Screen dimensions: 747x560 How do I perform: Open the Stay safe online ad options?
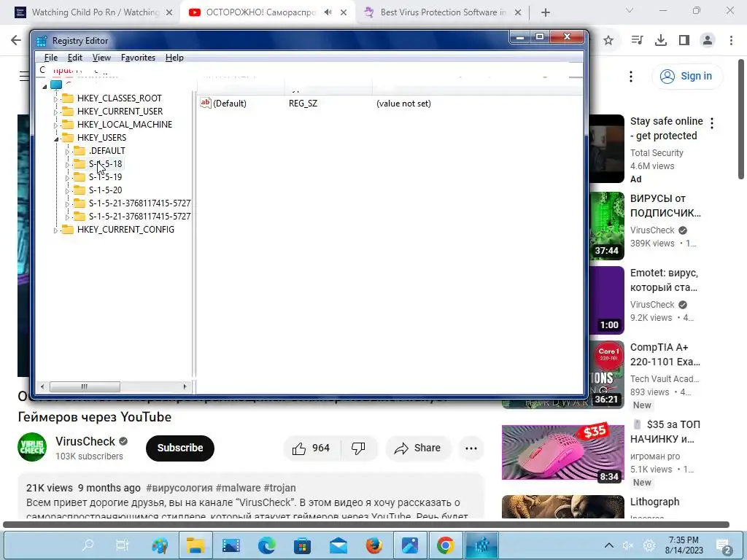pos(712,123)
